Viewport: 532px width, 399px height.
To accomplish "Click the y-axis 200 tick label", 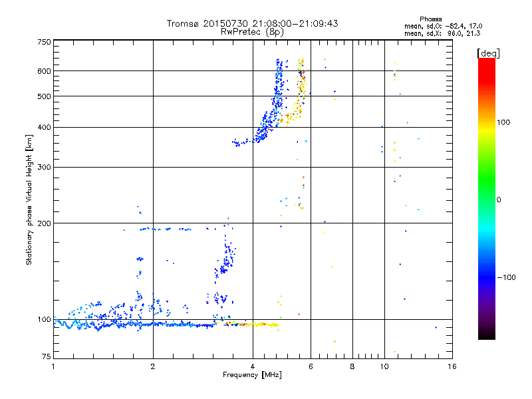I will [x=44, y=223].
